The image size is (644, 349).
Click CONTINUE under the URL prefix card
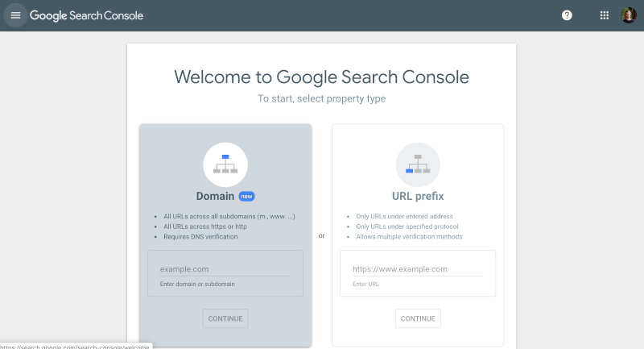(x=418, y=318)
